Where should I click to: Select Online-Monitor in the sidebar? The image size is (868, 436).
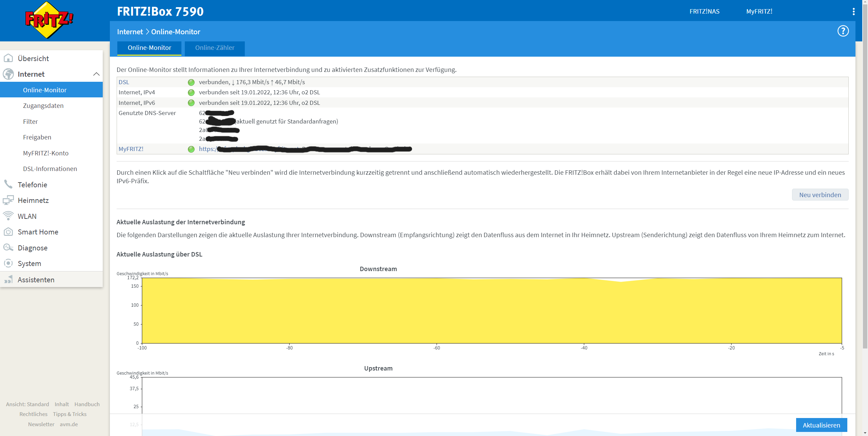click(52, 90)
